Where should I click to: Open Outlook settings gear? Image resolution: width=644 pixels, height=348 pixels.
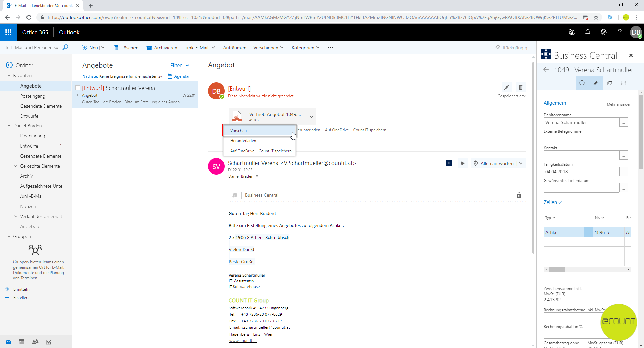click(x=604, y=32)
